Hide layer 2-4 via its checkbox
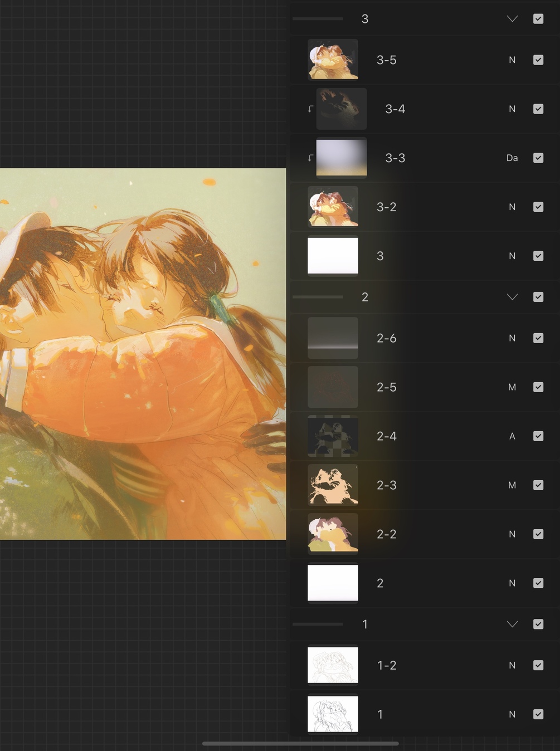The height and width of the screenshot is (751, 560). pyautogui.click(x=538, y=436)
